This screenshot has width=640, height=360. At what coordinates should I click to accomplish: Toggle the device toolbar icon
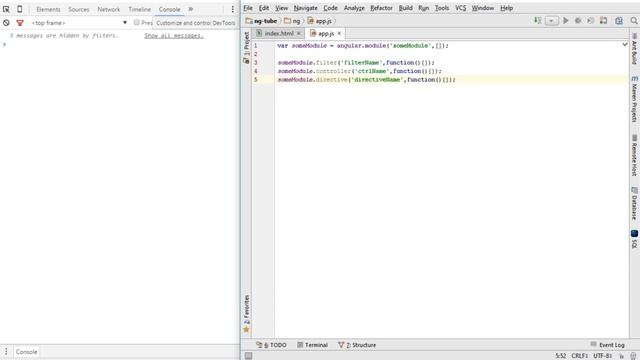[x=20, y=9]
